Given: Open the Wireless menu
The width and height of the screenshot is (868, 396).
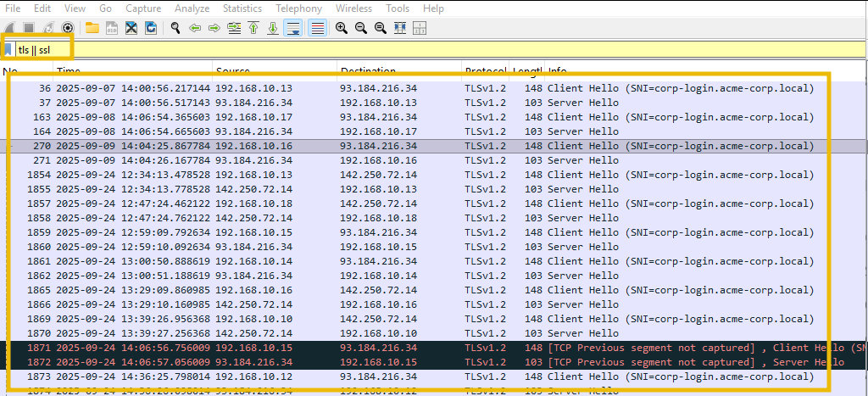Looking at the screenshot, I should [x=353, y=8].
